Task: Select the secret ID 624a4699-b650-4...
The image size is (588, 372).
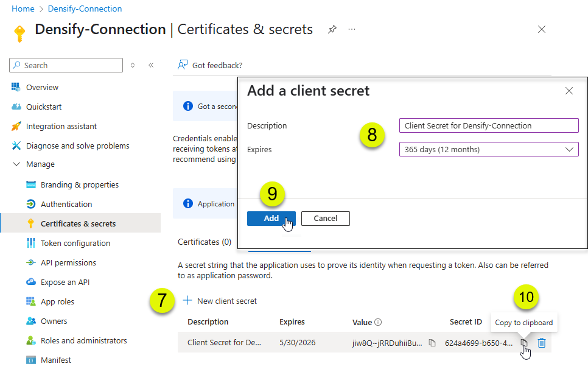Action: coord(478,343)
